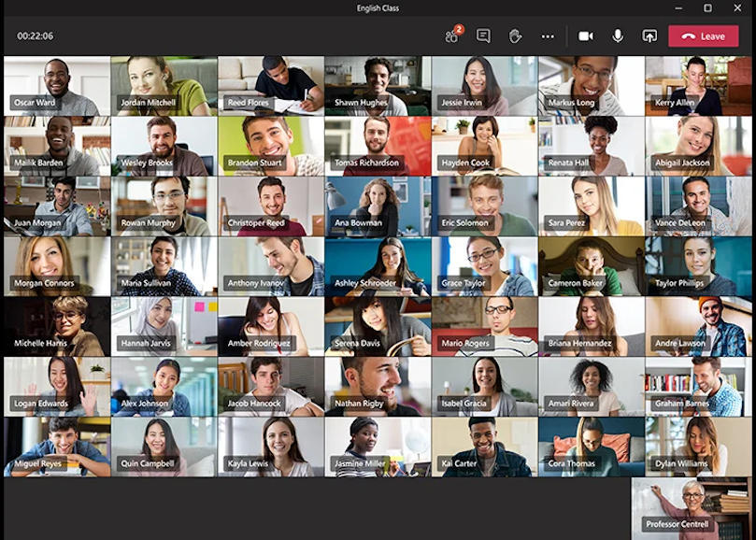Toggle the camera on or off
Viewport: 756px width, 540px height.
(x=586, y=36)
